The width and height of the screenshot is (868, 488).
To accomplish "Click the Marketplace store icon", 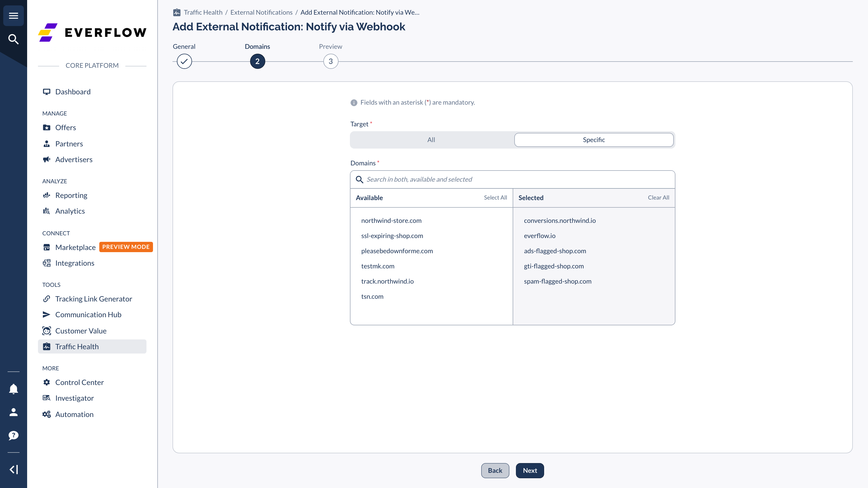I will pos(46,247).
